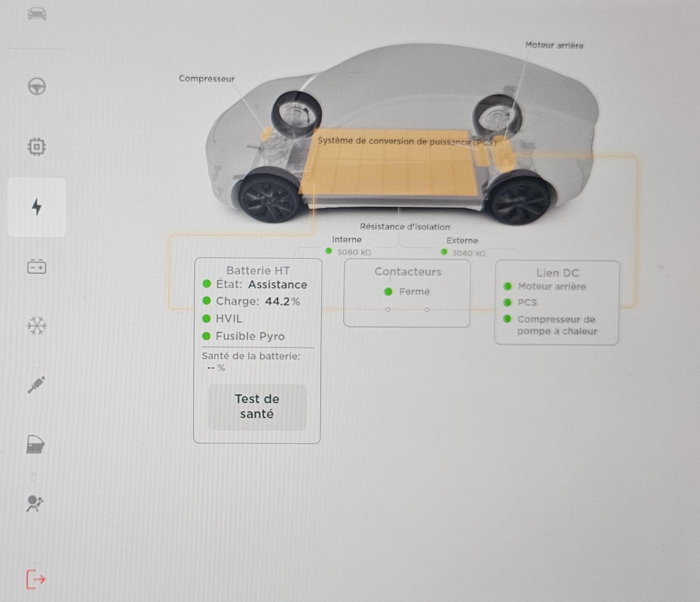Open the door closures section

36,444
